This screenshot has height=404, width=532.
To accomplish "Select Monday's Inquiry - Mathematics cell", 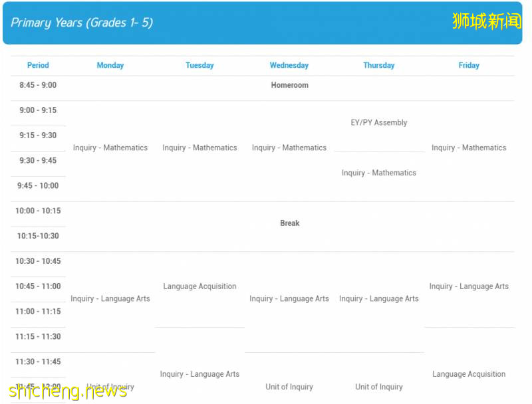I will click(110, 148).
